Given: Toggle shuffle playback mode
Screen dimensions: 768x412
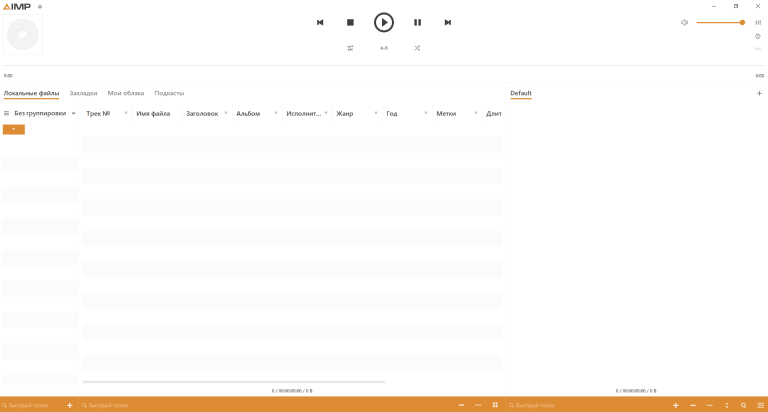Looking at the screenshot, I should (x=417, y=48).
